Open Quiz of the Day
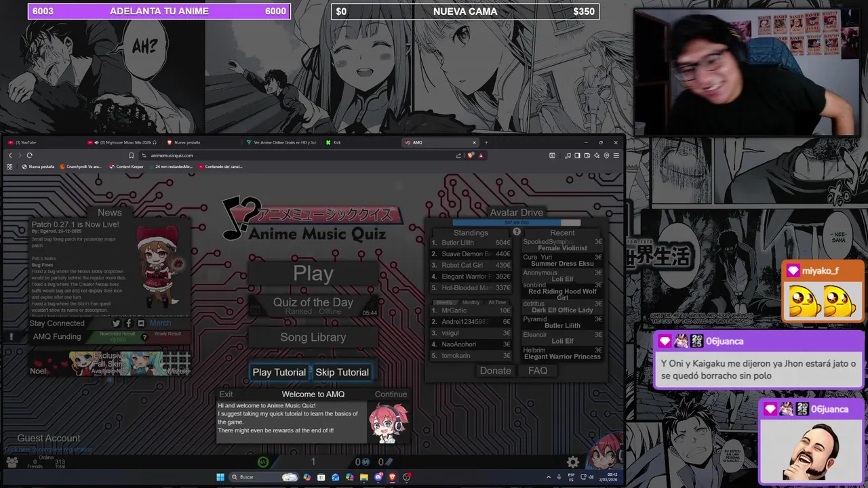 pyautogui.click(x=313, y=306)
